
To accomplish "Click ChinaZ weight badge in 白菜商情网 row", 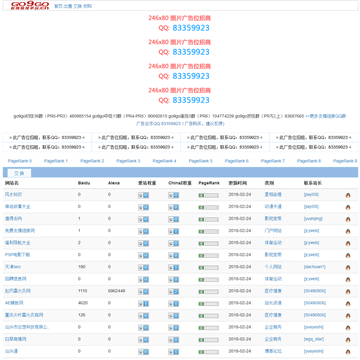I will point(173,340).
